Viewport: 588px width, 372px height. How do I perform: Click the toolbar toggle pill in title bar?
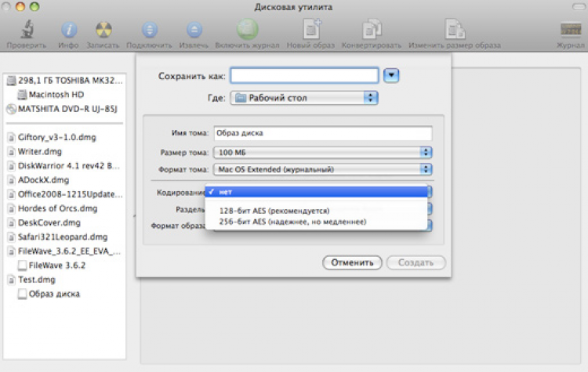(579, 7)
